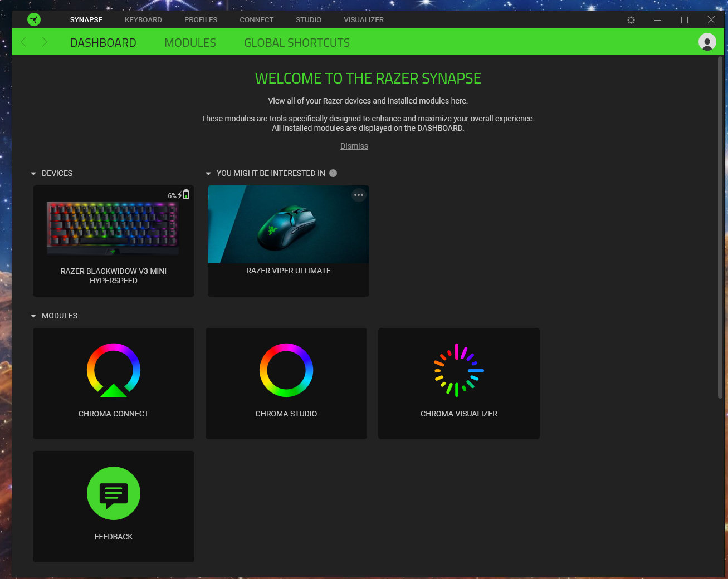Collapse You Might Be Interested In section
This screenshot has width=728, height=579.
[x=208, y=174]
